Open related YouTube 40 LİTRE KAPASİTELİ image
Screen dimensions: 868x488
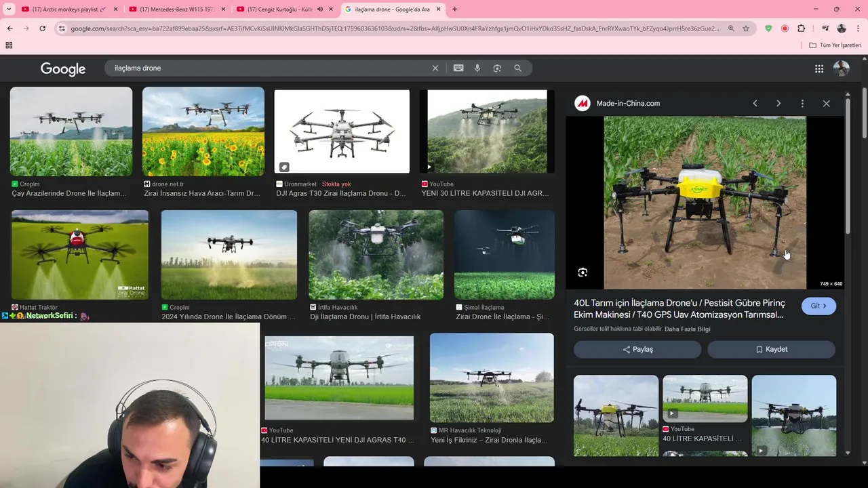point(705,399)
